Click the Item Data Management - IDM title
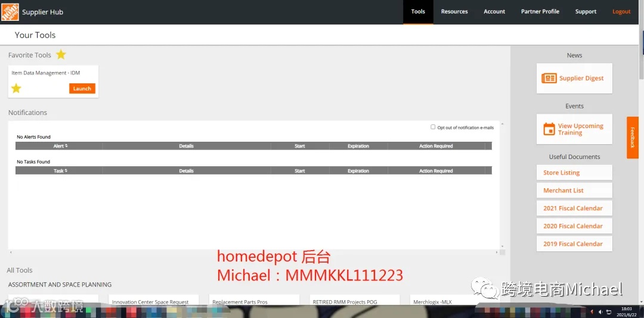Screen dimensions: 644x318 [45, 73]
